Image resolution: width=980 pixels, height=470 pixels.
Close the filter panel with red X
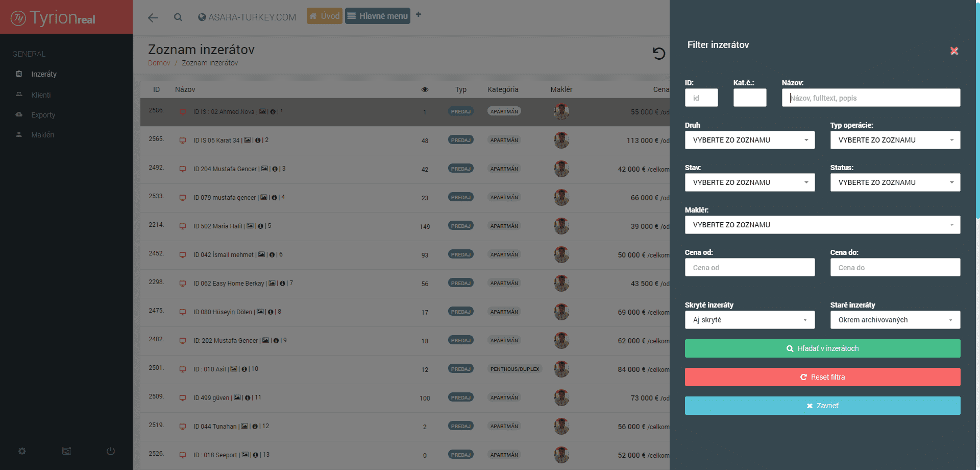click(954, 51)
